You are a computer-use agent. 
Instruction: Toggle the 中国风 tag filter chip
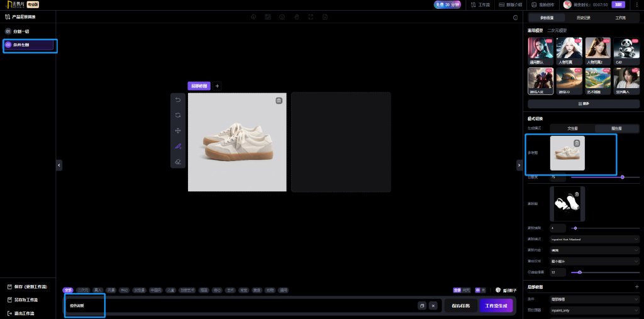pos(156,290)
